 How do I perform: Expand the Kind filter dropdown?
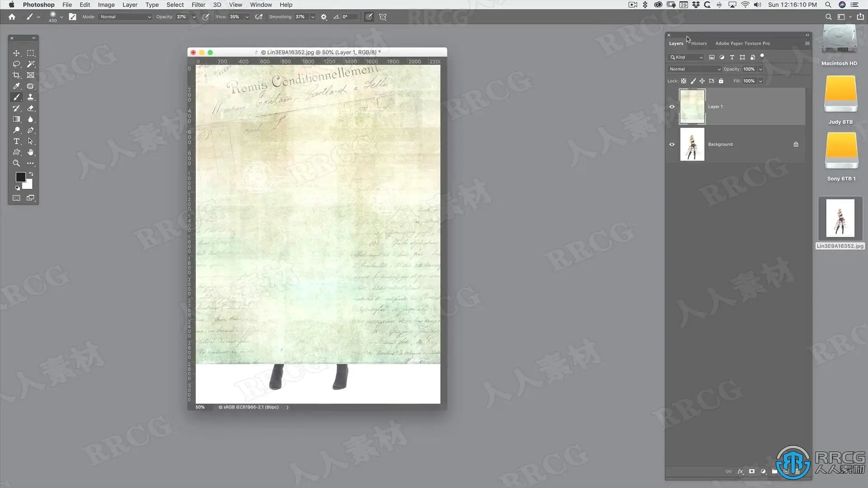(x=686, y=57)
